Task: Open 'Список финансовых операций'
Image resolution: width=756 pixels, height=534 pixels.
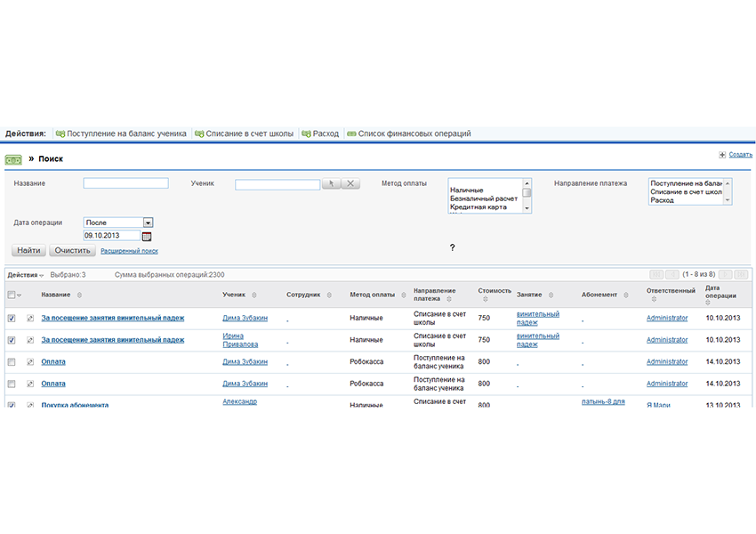Action: 409,133
